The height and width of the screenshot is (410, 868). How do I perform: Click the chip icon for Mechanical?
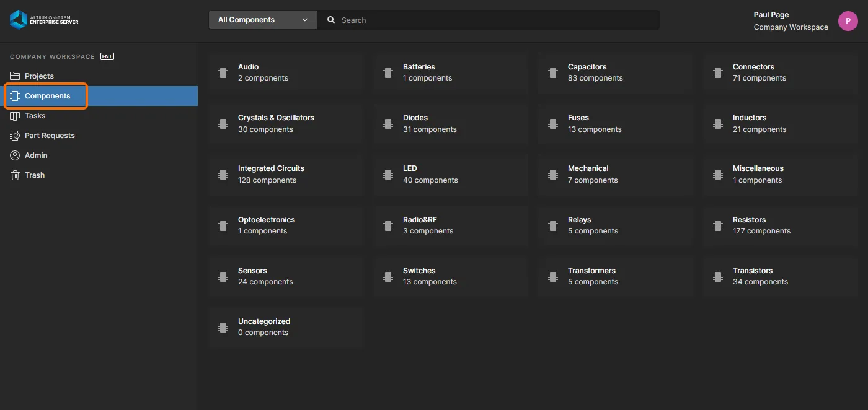click(x=553, y=175)
